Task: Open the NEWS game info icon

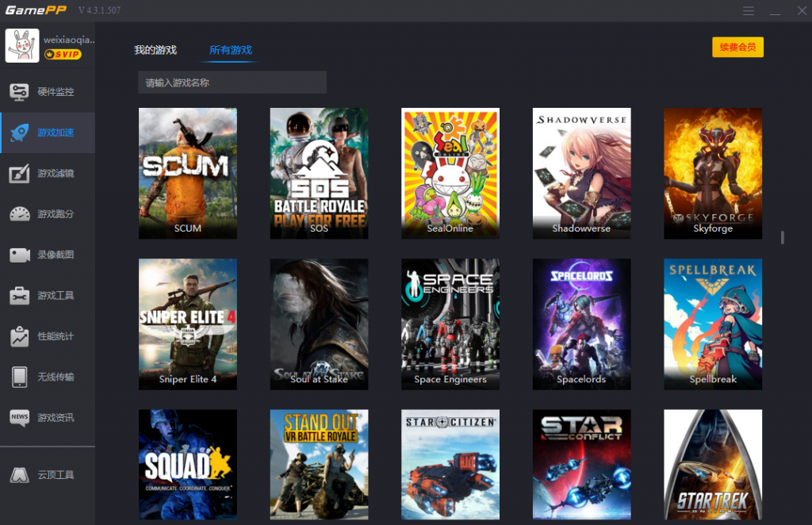Action: click(19, 417)
